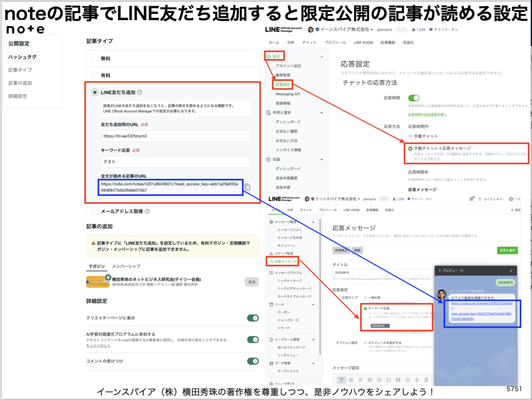The height and width of the screenshot is (400, 532).
Task: Click the 利用停止 button
Action: tap(341, 250)
